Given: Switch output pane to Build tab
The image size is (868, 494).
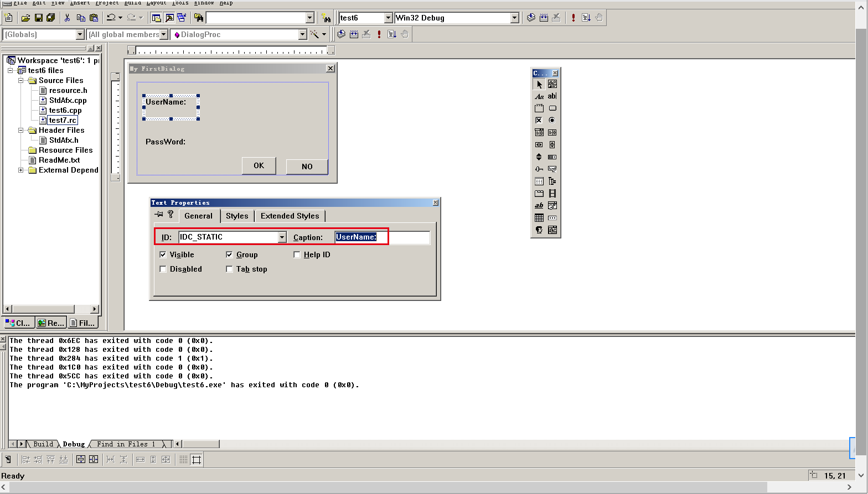Looking at the screenshot, I should click(x=43, y=444).
